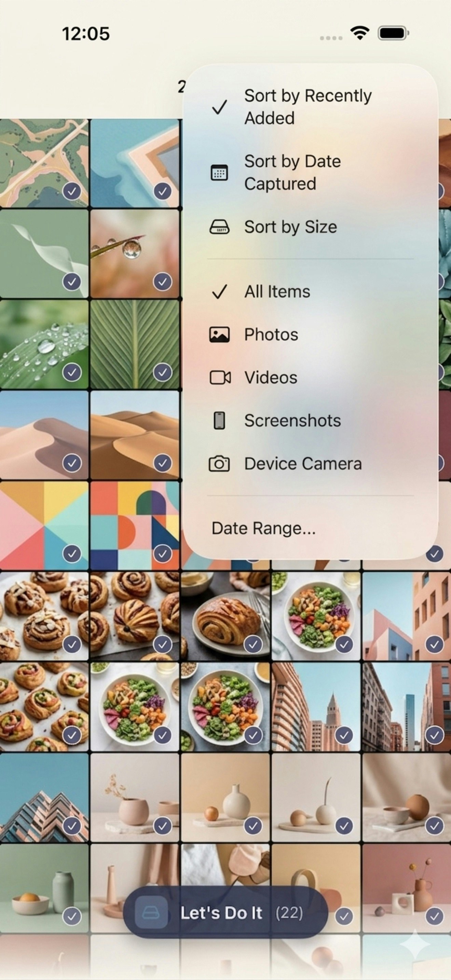The height and width of the screenshot is (980, 451).
Task: Uncheck the colorful geometric triangles image
Action: (x=72, y=554)
